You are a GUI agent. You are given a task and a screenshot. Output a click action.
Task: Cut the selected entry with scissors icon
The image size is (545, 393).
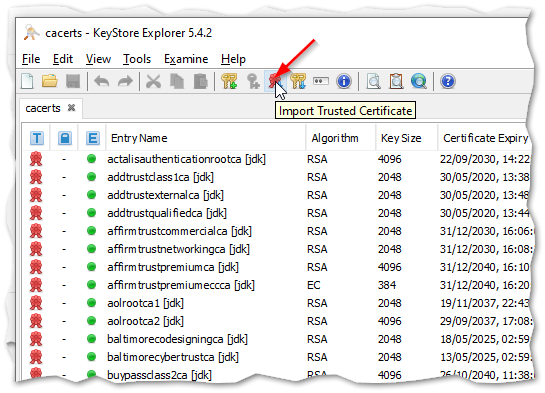pos(153,81)
